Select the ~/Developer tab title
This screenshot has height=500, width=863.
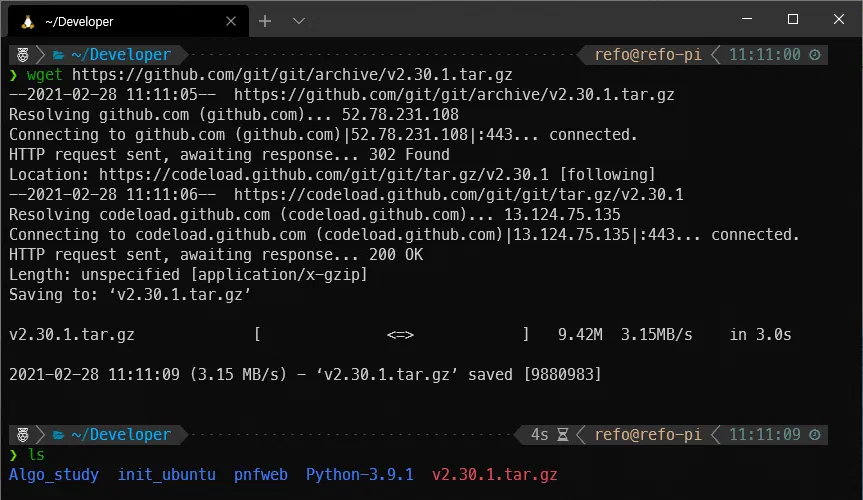click(x=79, y=21)
